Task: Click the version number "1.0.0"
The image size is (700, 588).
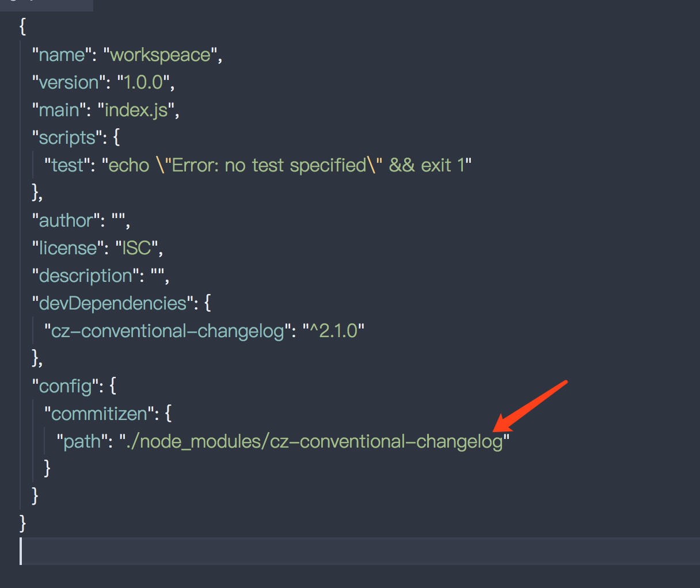Action: pyautogui.click(x=143, y=82)
